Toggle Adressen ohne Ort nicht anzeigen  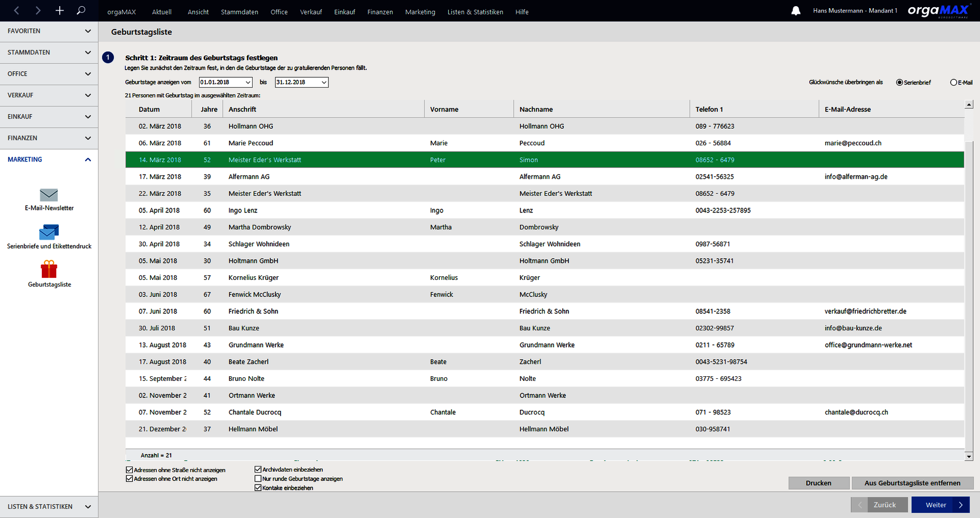point(129,479)
